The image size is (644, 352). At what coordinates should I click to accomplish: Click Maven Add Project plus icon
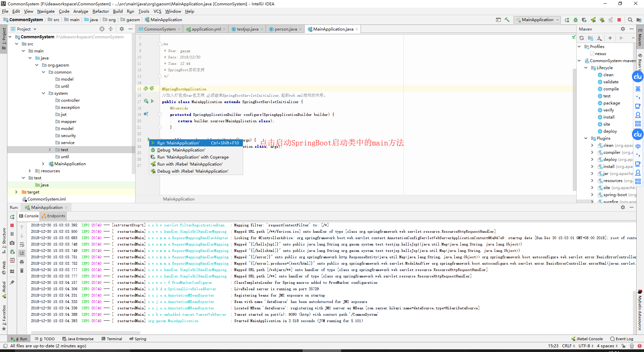pyautogui.click(x=610, y=38)
